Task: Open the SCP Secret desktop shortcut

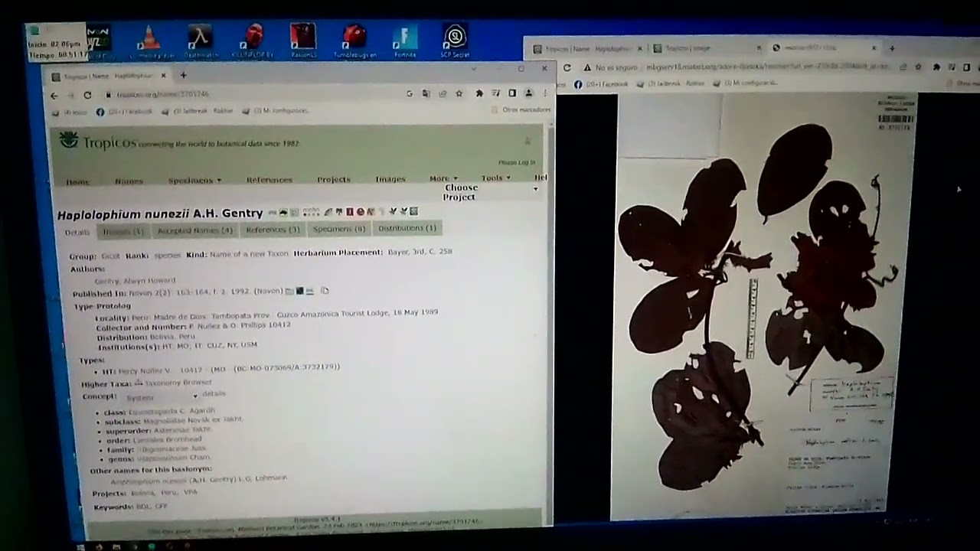Action: (x=456, y=41)
